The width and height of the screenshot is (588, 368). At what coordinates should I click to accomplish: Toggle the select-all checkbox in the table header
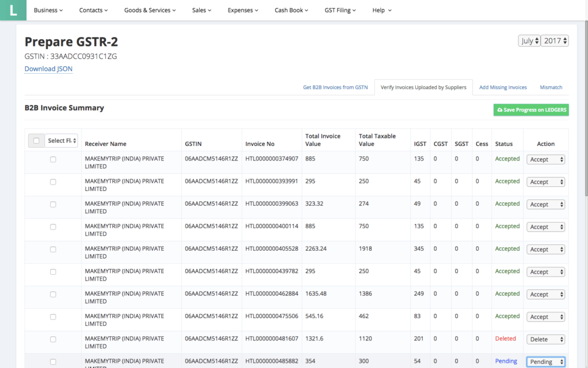click(36, 140)
